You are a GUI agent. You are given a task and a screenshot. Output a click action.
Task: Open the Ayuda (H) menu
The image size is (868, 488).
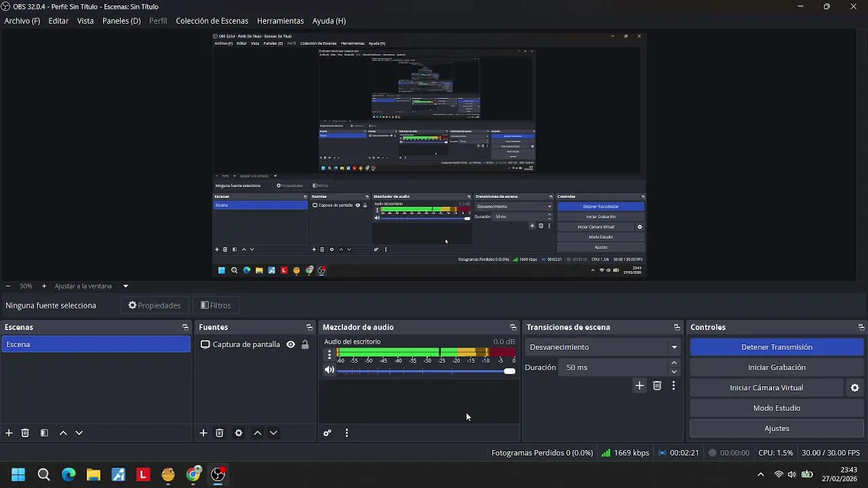coord(329,21)
